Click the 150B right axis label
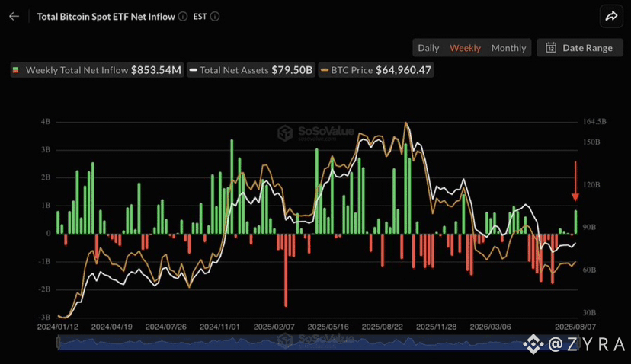631x364 pixels. pos(591,142)
